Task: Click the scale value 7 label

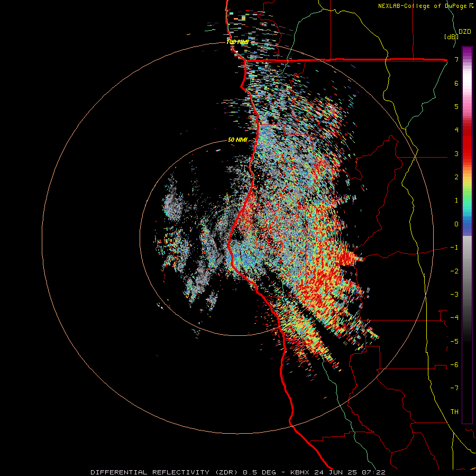Action: point(456,59)
